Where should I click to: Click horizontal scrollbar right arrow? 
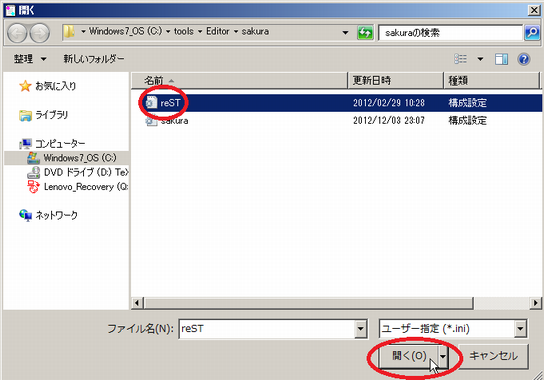click(535, 303)
